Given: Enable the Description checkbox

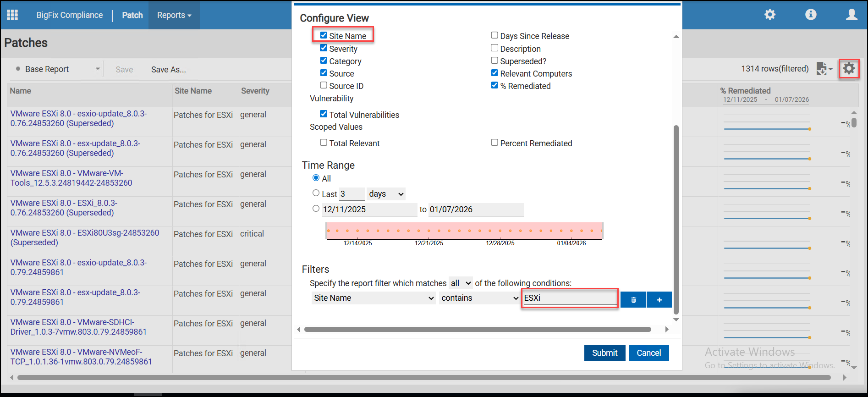Looking at the screenshot, I should pyautogui.click(x=494, y=48).
